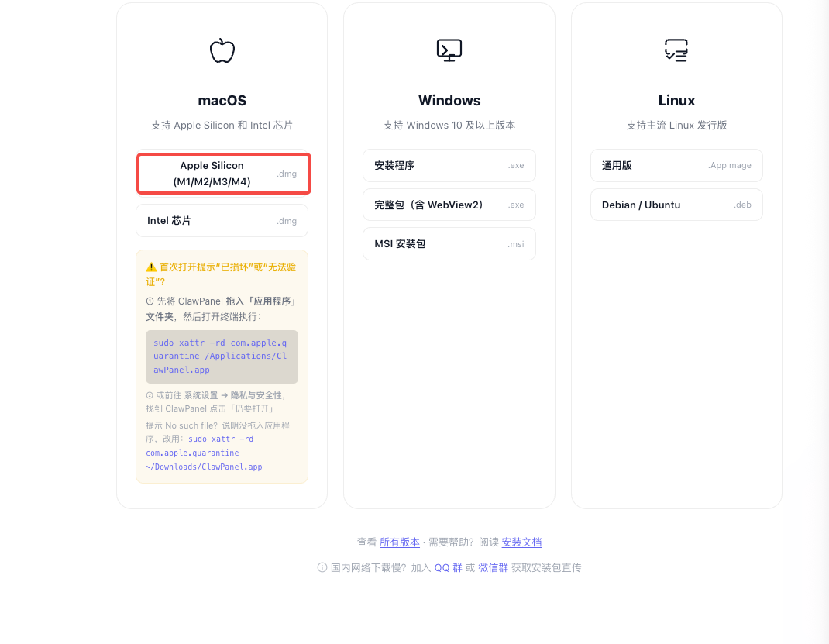The image size is (829, 644).
Task: Click the Windows terminal monitor icon
Action: 449,50
